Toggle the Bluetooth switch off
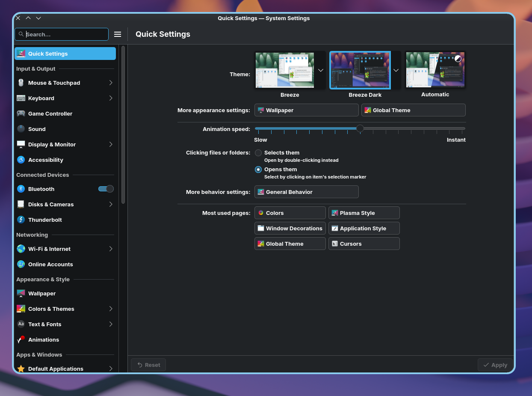Image resolution: width=532 pixels, height=396 pixels. point(106,189)
